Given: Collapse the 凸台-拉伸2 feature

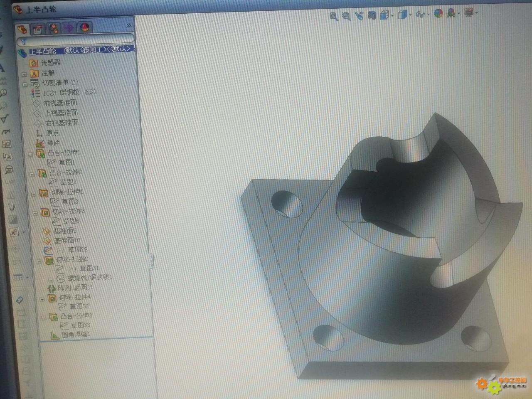Looking at the screenshot, I should pos(32,174).
